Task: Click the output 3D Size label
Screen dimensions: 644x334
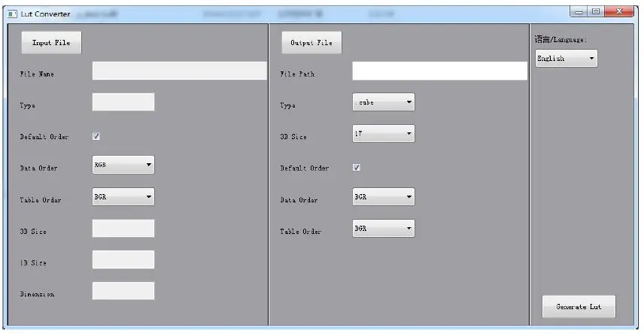Action: 293,137
